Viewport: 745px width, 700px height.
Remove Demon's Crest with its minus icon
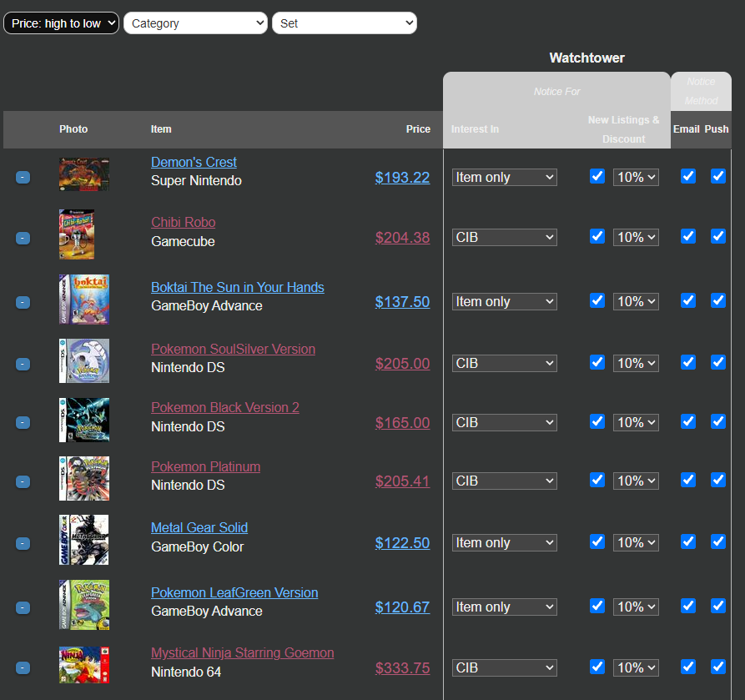(x=23, y=177)
